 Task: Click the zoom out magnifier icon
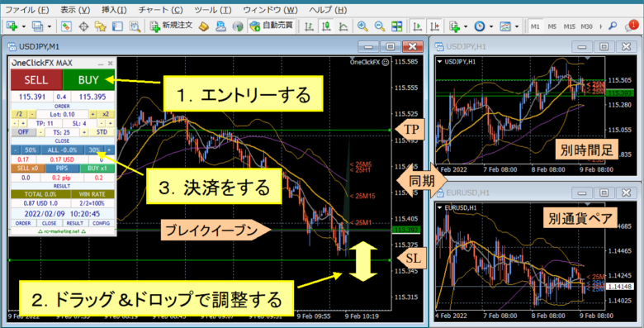coord(380,26)
